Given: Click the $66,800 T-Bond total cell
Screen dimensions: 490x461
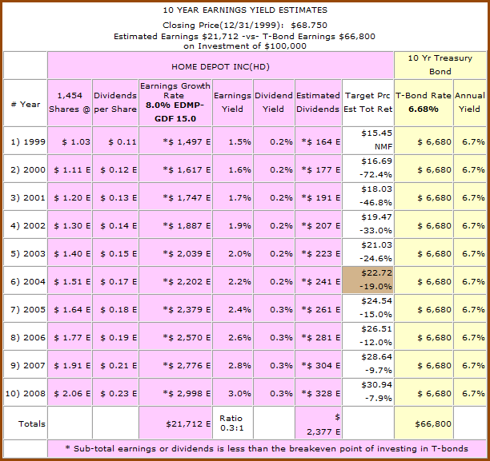Looking at the screenshot, I should [x=423, y=423].
